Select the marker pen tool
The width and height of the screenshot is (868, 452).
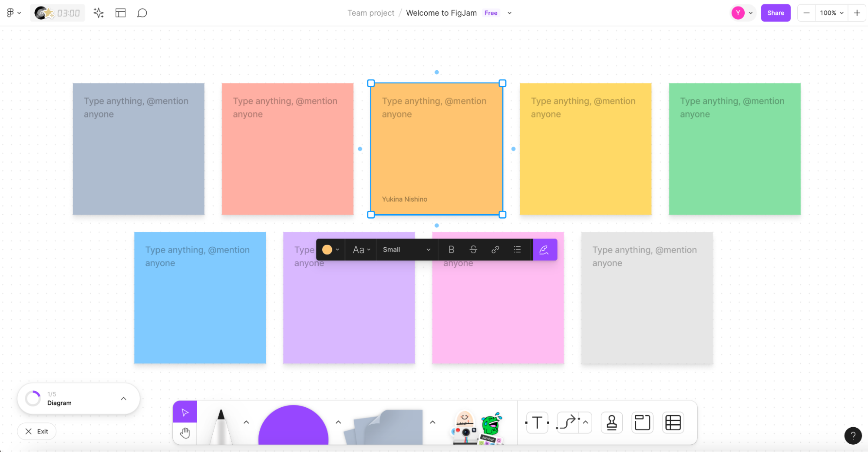(x=221, y=427)
